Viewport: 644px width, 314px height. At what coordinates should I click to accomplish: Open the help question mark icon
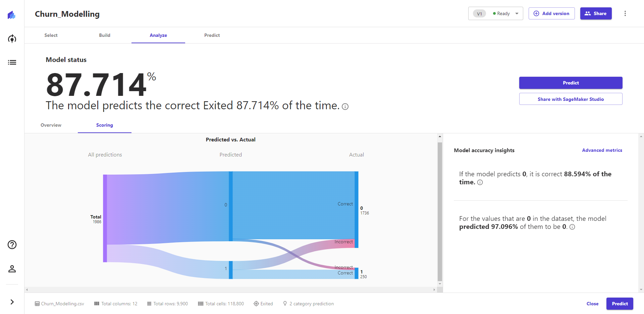tap(12, 245)
